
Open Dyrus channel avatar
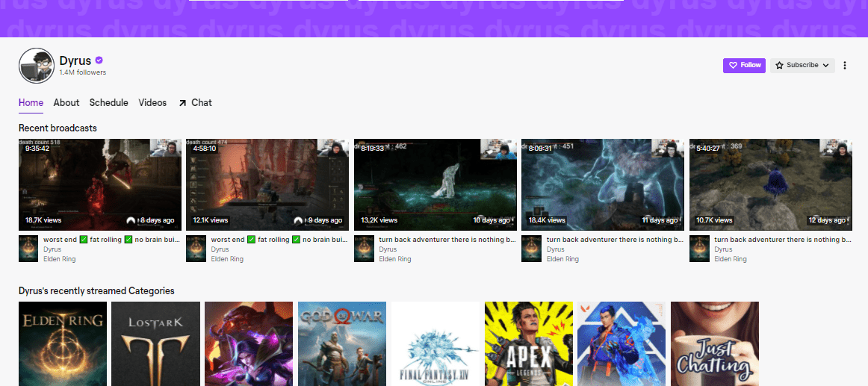(37, 65)
